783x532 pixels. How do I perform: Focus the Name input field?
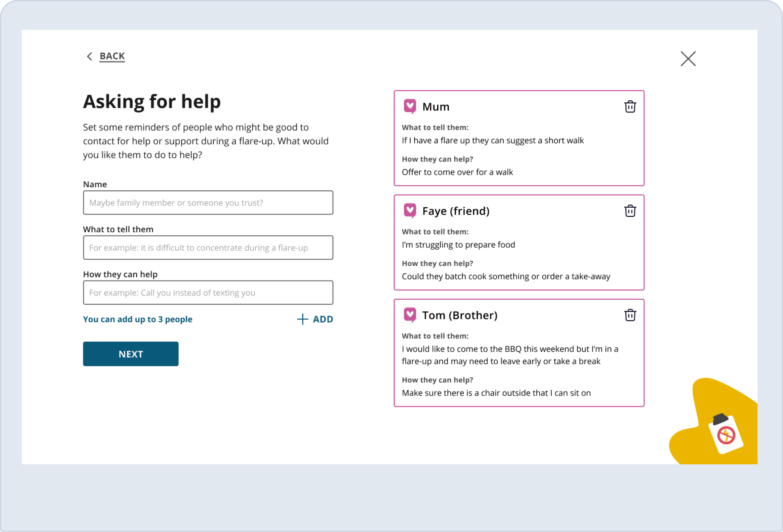coord(208,202)
